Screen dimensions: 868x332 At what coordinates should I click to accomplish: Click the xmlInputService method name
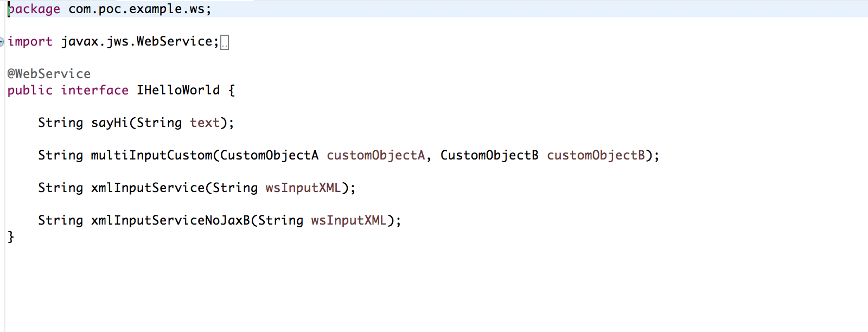tap(148, 188)
